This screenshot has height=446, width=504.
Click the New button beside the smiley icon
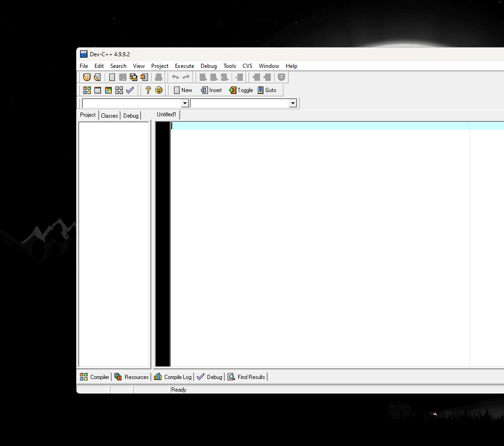[183, 90]
